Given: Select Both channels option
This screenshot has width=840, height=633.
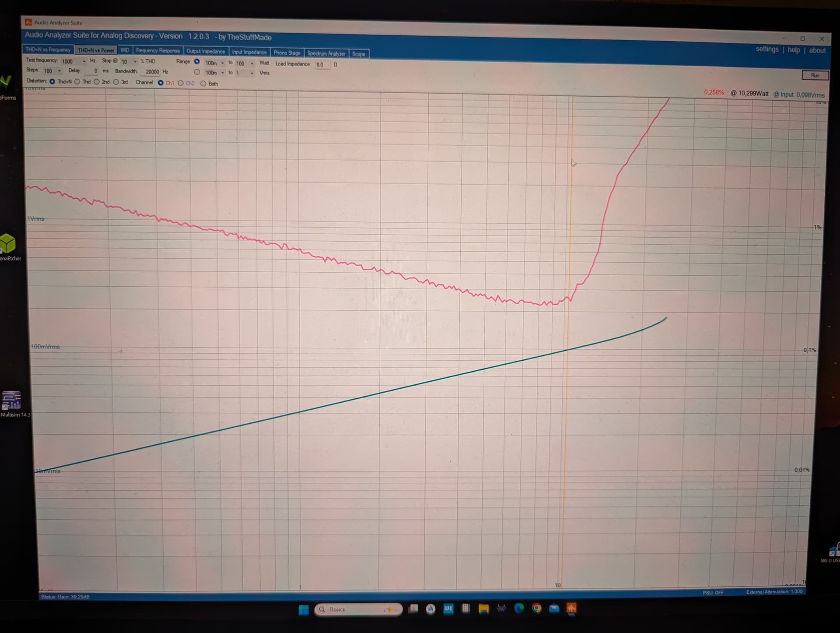Looking at the screenshot, I should pos(203,84).
